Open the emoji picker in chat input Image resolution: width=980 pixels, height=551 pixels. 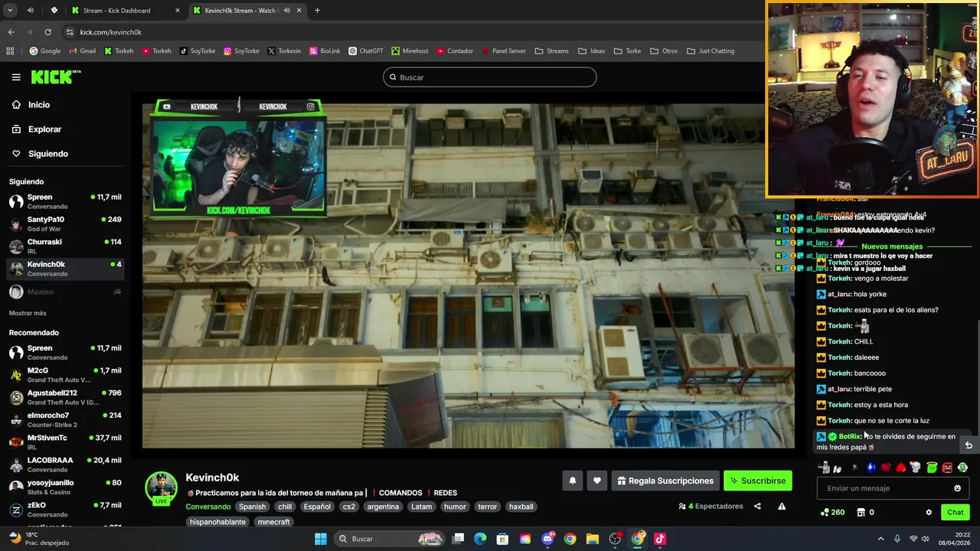(x=957, y=488)
